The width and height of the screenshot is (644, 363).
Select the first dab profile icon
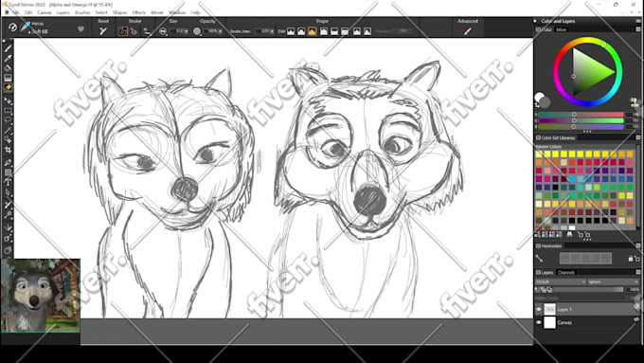tap(291, 31)
